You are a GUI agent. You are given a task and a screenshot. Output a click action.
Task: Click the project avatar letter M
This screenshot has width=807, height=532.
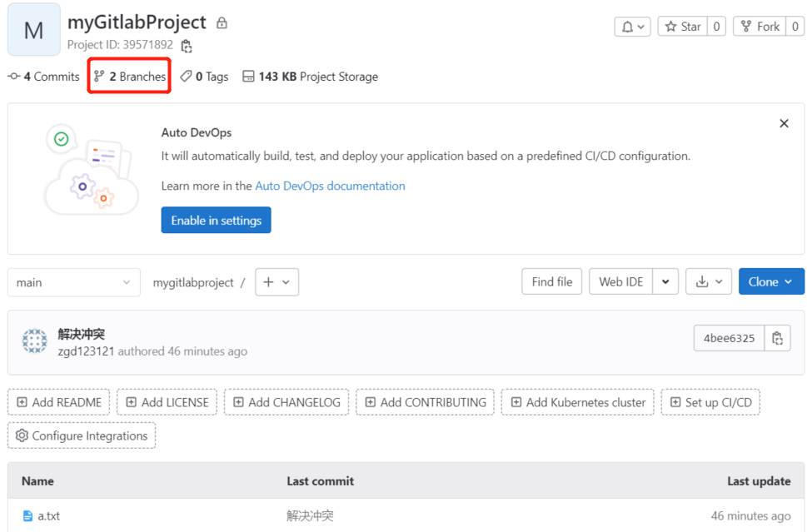(34, 30)
